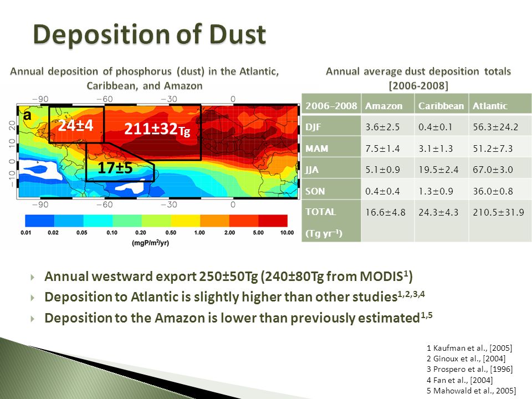This screenshot has height=399, width=532.
Task: Click the 'a' panel letter on the map
Action: tap(27, 115)
